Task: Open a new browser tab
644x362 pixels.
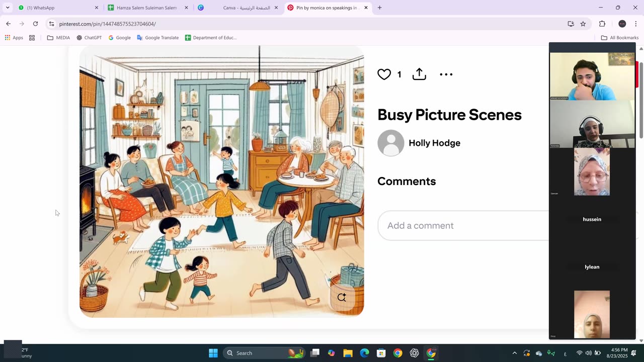Action: (x=379, y=8)
